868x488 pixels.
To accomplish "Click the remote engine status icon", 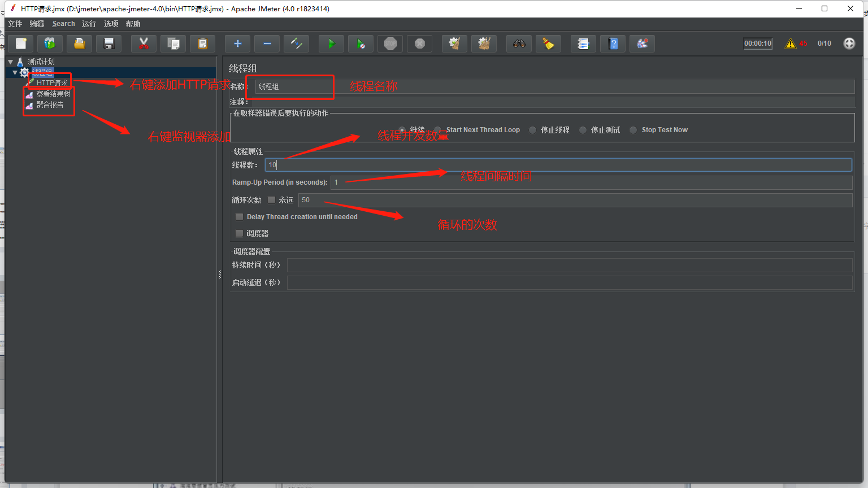I will coord(849,43).
